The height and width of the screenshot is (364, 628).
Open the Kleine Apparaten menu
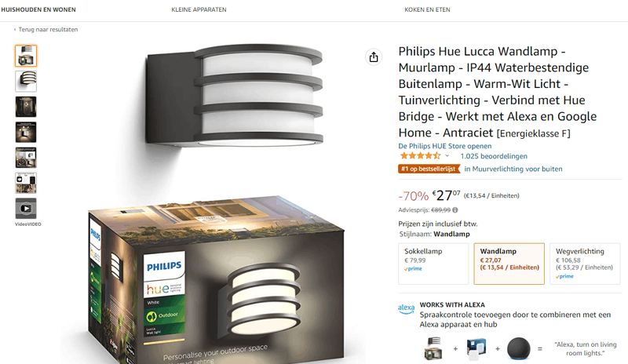(x=199, y=9)
